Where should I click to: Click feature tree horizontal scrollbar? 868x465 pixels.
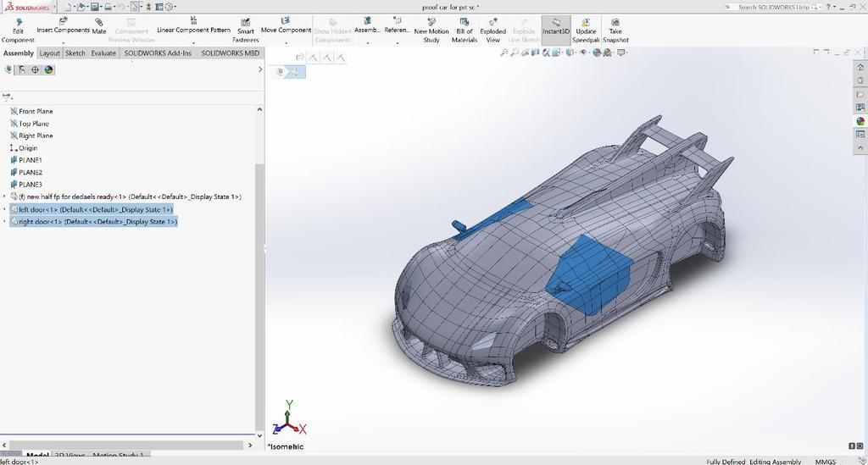point(126,445)
